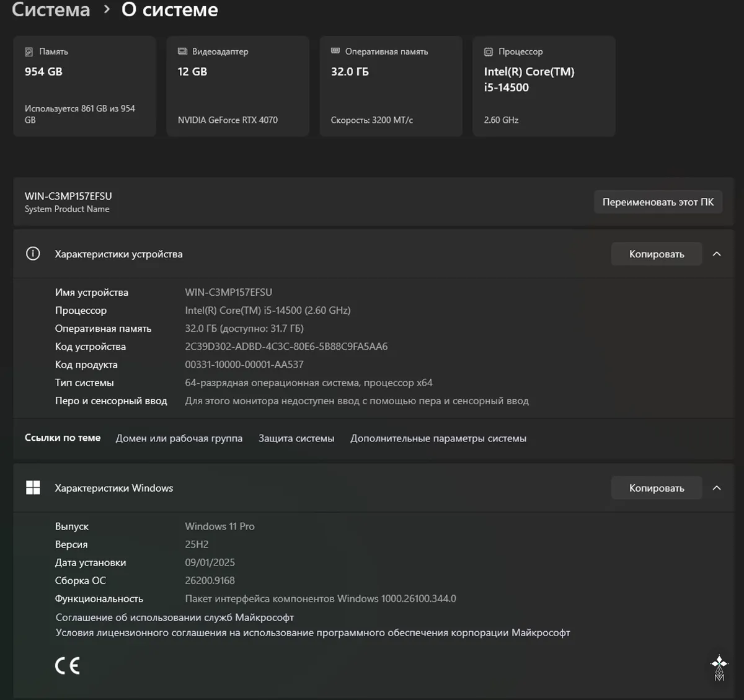
Task: Select 64-разрядная операционная система value
Action: coord(309,383)
